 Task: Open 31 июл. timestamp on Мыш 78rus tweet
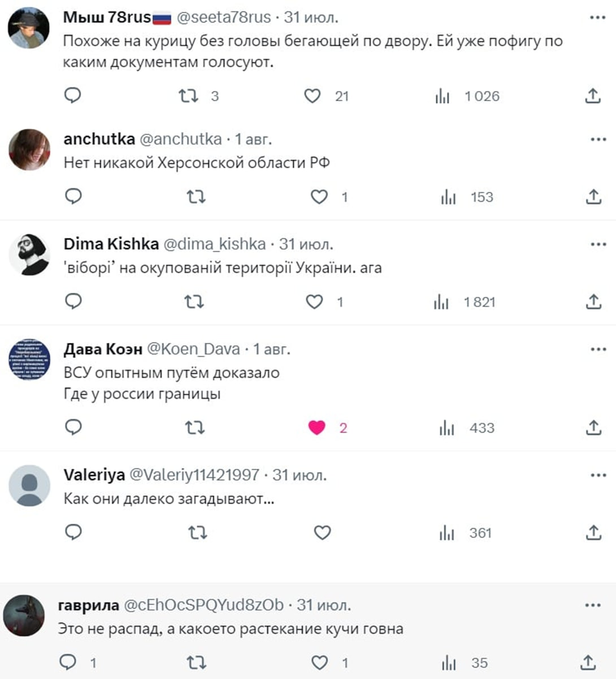click(x=311, y=18)
